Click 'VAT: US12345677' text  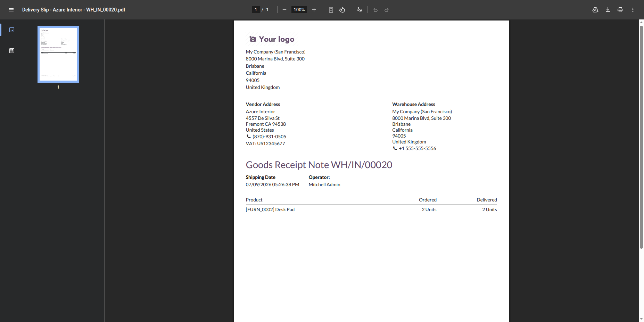265,143
